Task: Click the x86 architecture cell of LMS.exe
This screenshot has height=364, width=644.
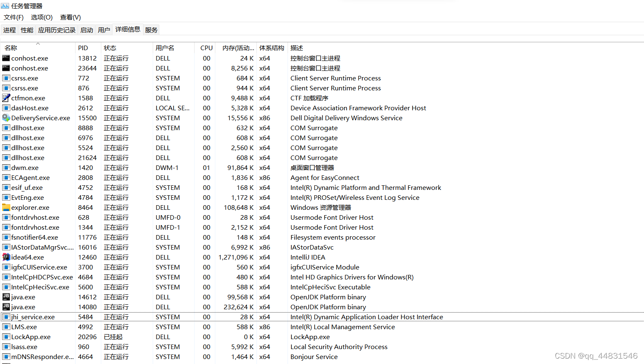Action: [x=265, y=327]
